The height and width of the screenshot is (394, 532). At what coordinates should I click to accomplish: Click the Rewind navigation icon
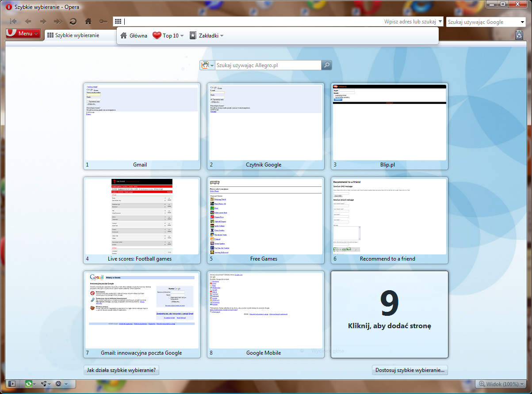[13, 21]
